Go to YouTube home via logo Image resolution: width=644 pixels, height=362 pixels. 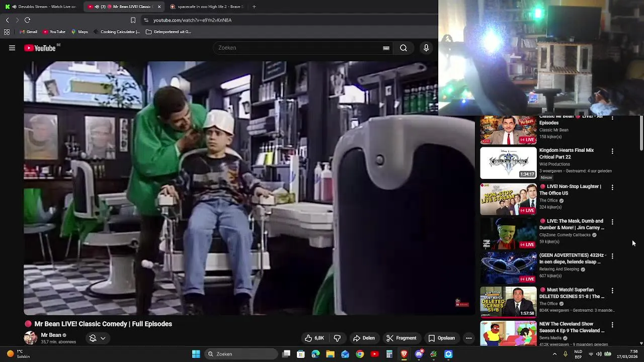pos(40,48)
